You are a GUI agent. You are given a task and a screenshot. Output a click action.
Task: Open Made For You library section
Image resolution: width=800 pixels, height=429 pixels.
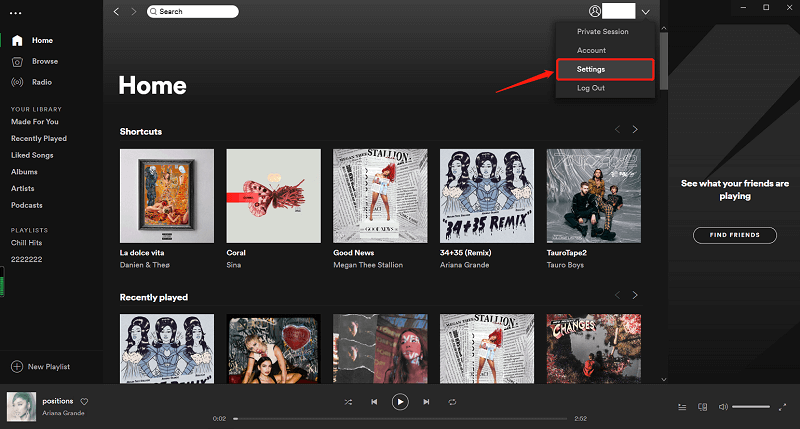(35, 122)
